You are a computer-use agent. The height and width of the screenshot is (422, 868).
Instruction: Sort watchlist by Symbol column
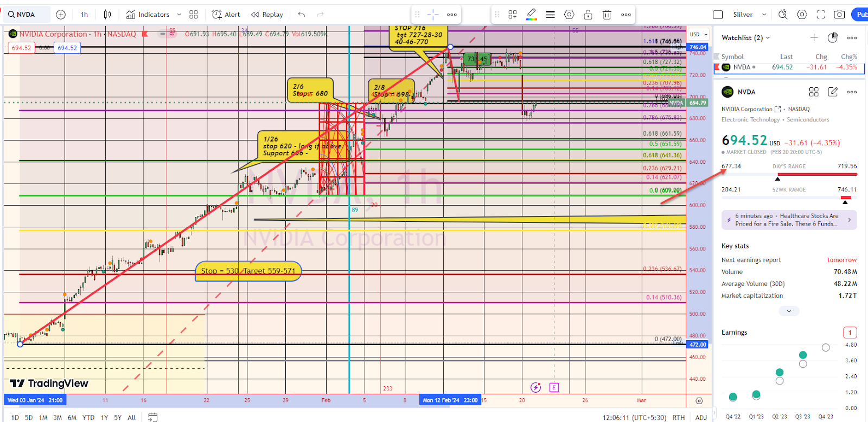point(732,56)
